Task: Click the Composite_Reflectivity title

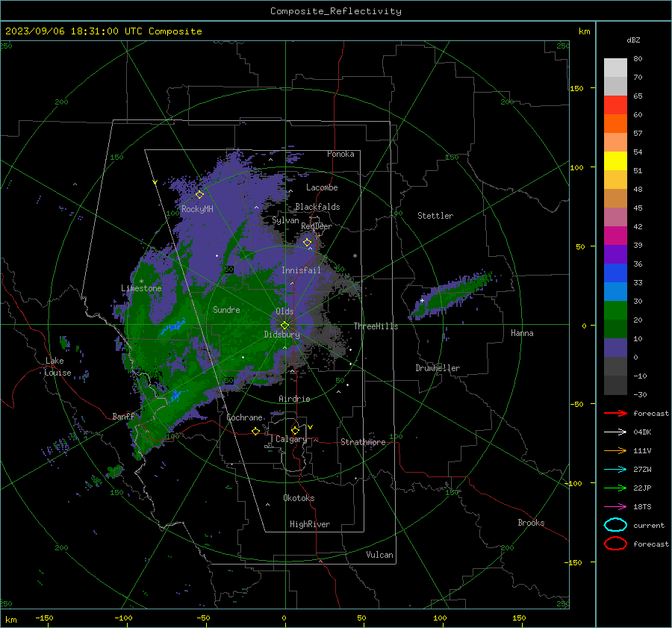Action: (x=336, y=11)
